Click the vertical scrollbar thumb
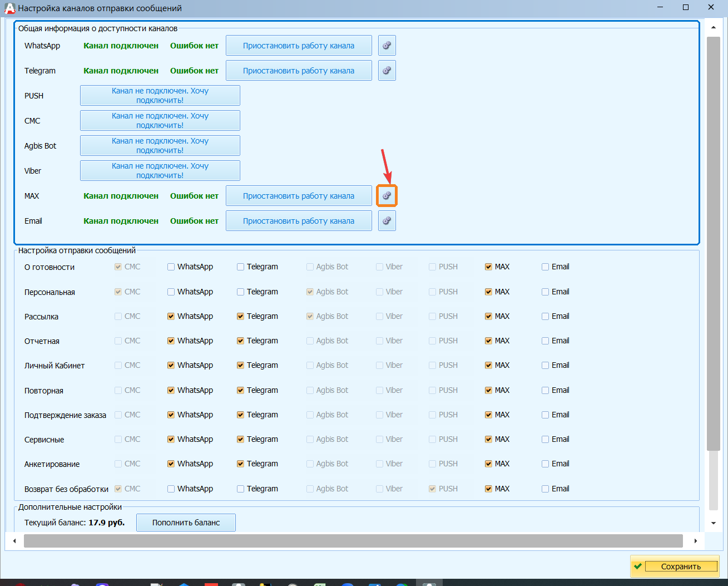 tap(714, 243)
